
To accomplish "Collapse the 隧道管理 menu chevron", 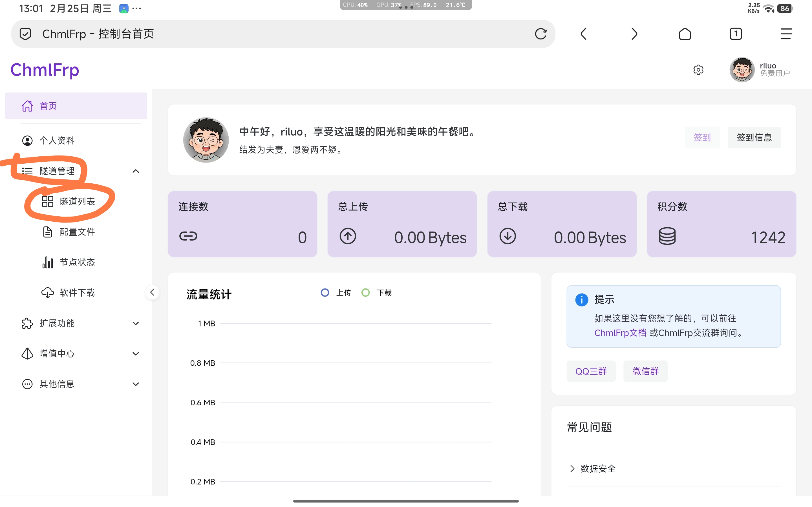I will pos(136,171).
